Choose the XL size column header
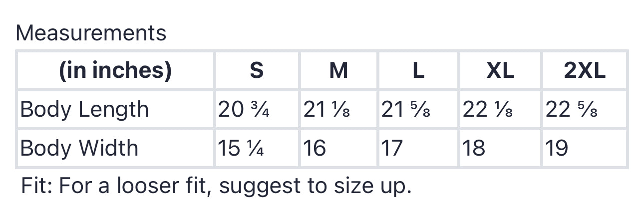The height and width of the screenshot is (209, 644). click(x=500, y=70)
